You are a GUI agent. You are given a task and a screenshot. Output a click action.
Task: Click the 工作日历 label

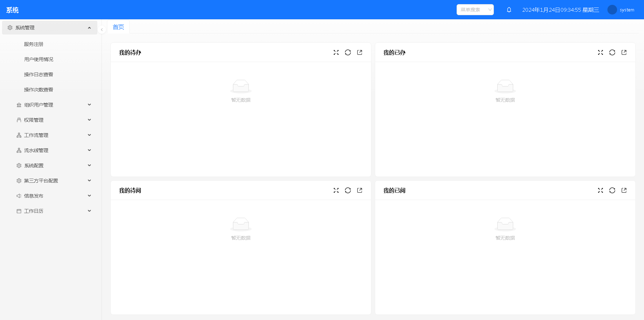point(34,211)
